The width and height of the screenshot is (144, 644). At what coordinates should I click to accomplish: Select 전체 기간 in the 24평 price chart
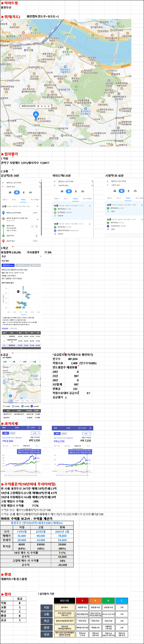click(16, 446)
